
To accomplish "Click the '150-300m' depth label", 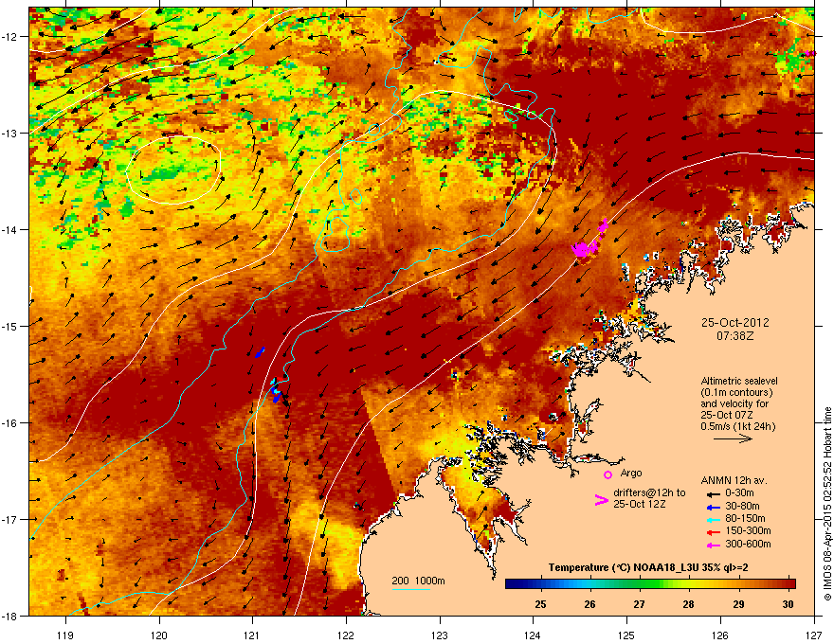I will (748, 530).
